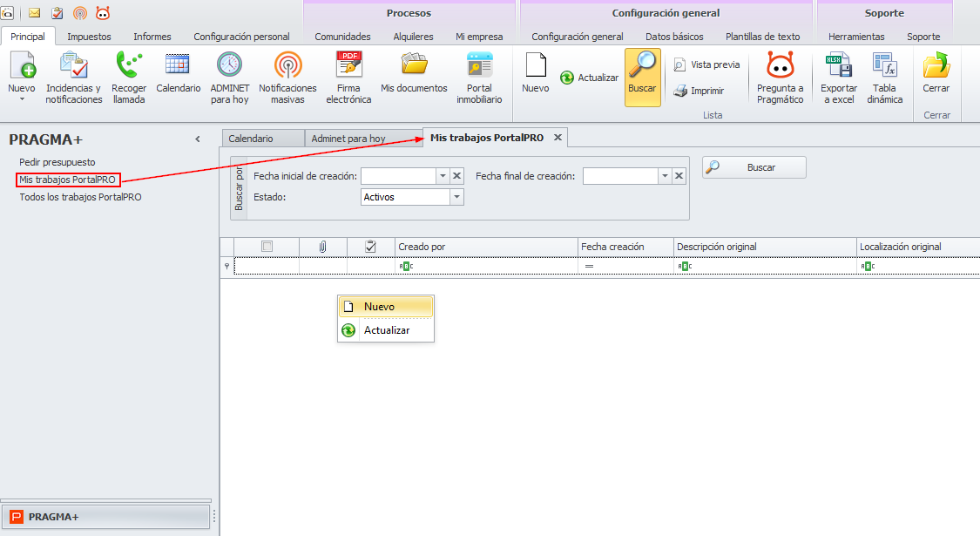
Task: Open the Estado dropdown showing Activos
Action: (x=456, y=197)
